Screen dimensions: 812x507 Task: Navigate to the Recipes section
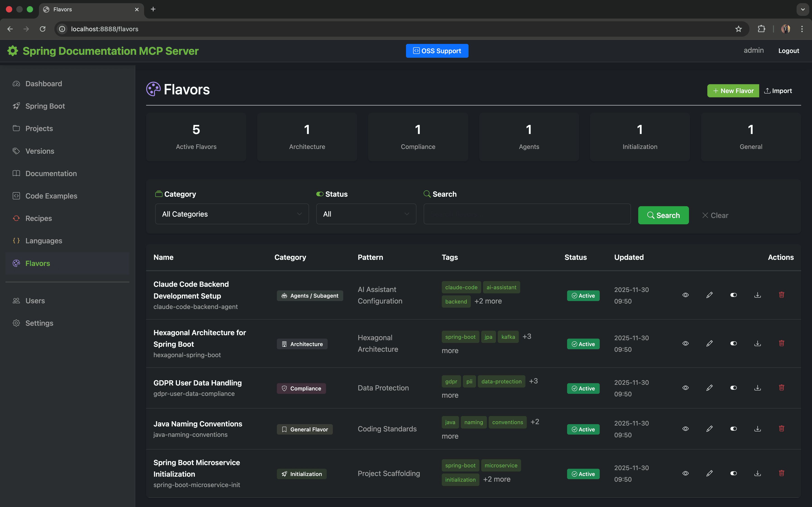coord(39,218)
